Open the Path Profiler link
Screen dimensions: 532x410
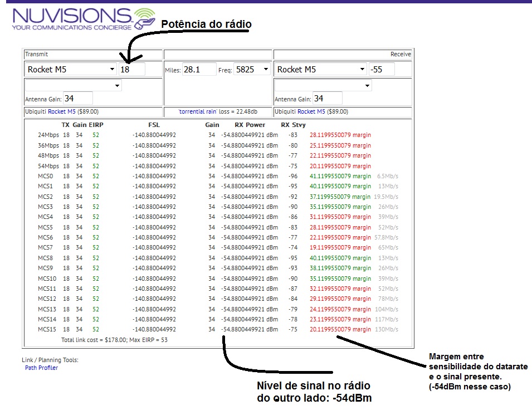(41, 368)
